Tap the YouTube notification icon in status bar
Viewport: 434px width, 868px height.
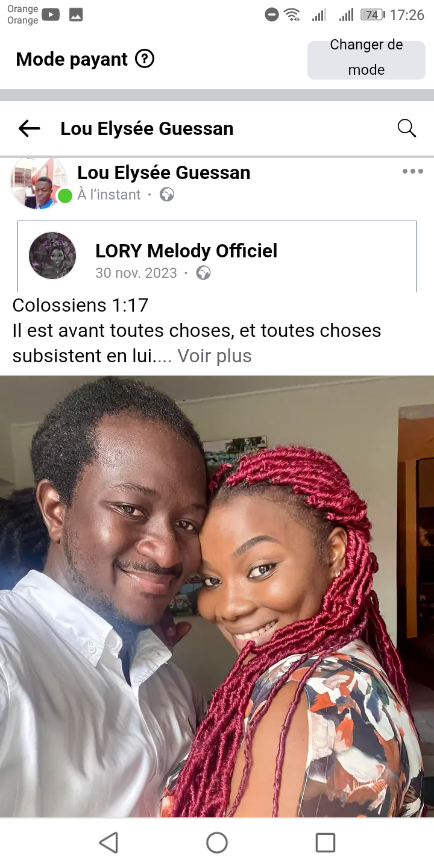(51, 15)
